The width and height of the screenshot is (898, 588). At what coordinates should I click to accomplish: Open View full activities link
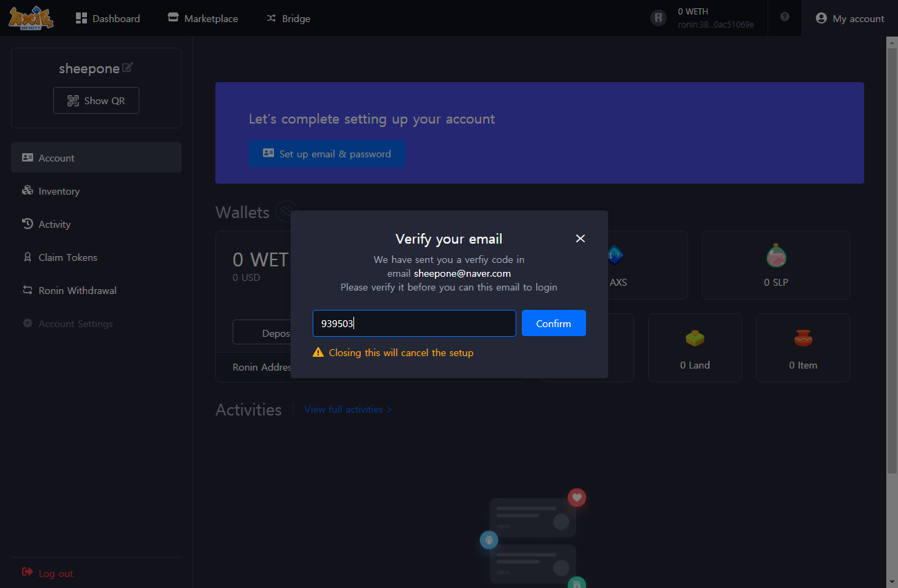[x=348, y=409]
